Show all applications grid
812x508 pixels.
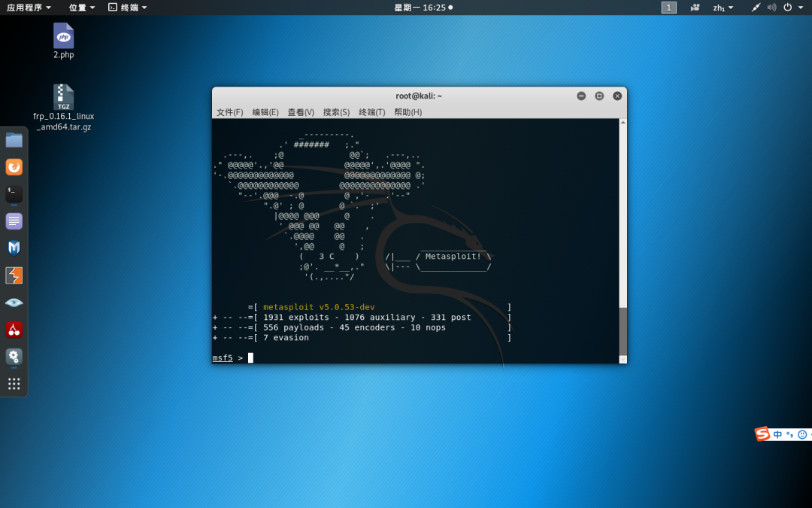pyautogui.click(x=14, y=384)
